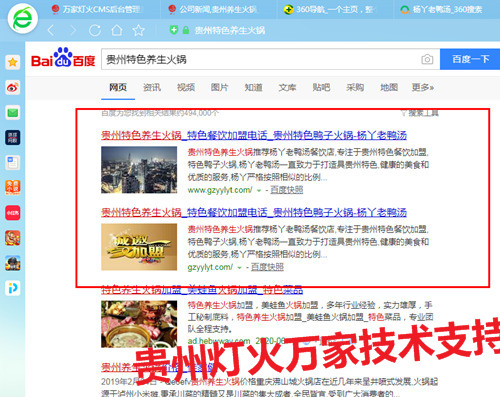Screen dimensions: 500x397
Task: Switch to 图片 search tab
Action: 219,88
